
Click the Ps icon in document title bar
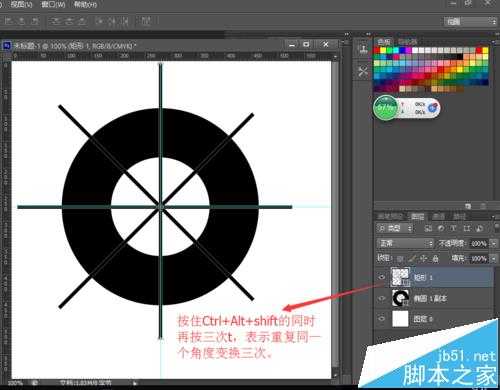click(6, 45)
